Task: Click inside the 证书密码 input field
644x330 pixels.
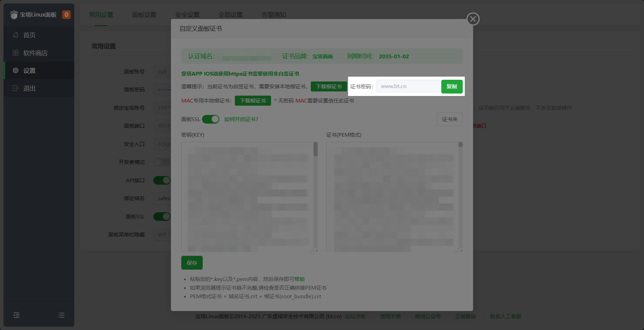Action: (x=408, y=86)
